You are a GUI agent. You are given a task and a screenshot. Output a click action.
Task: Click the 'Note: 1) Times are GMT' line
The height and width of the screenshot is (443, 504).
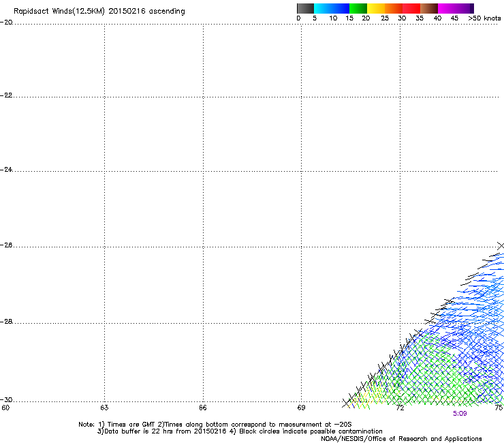(215, 425)
